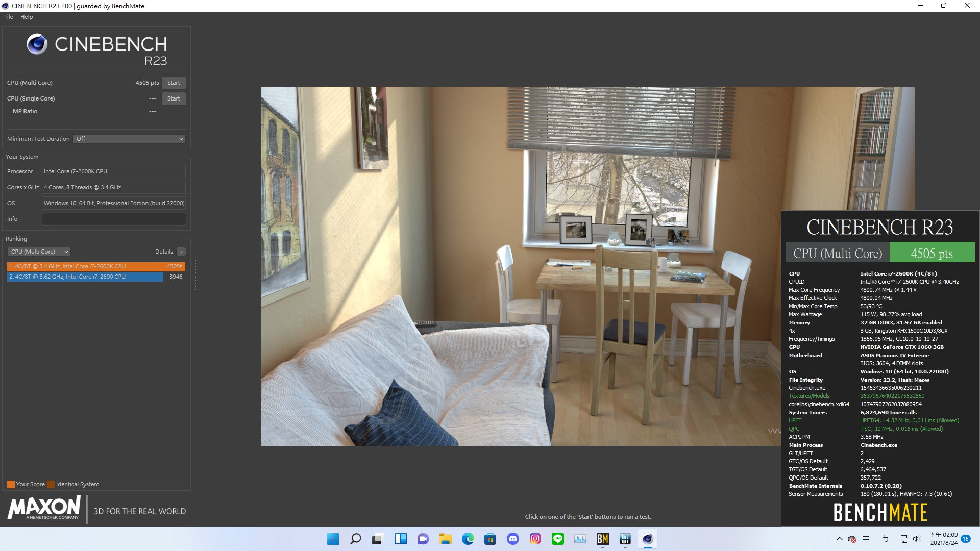The height and width of the screenshot is (551, 980).
Task: Click the Cinebench taskbar icon
Action: tap(647, 539)
